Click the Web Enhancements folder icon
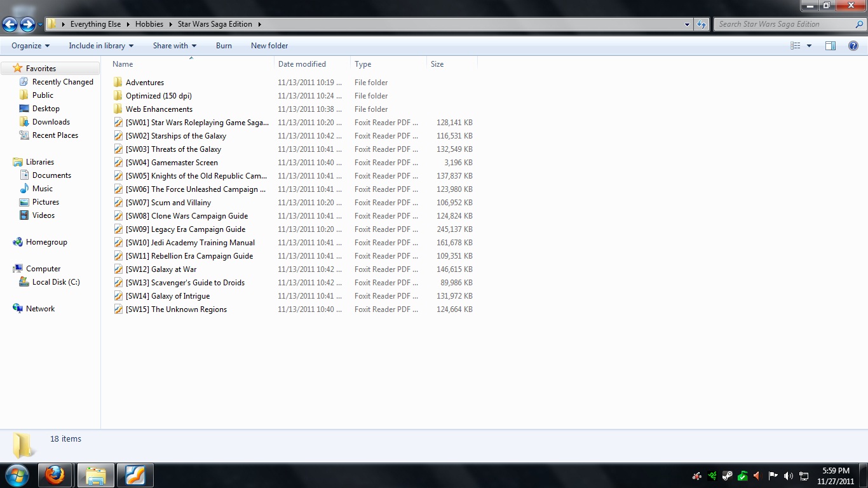 118,109
